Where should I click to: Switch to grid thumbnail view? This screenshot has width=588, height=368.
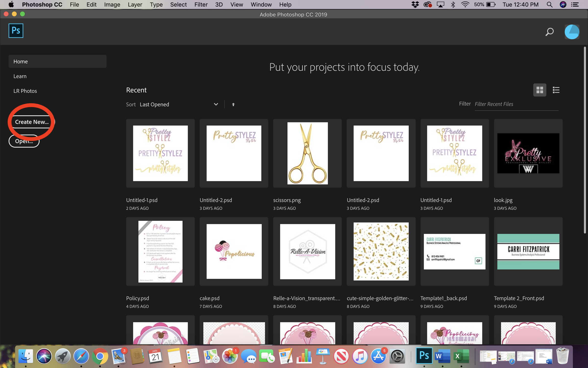[539, 90]
